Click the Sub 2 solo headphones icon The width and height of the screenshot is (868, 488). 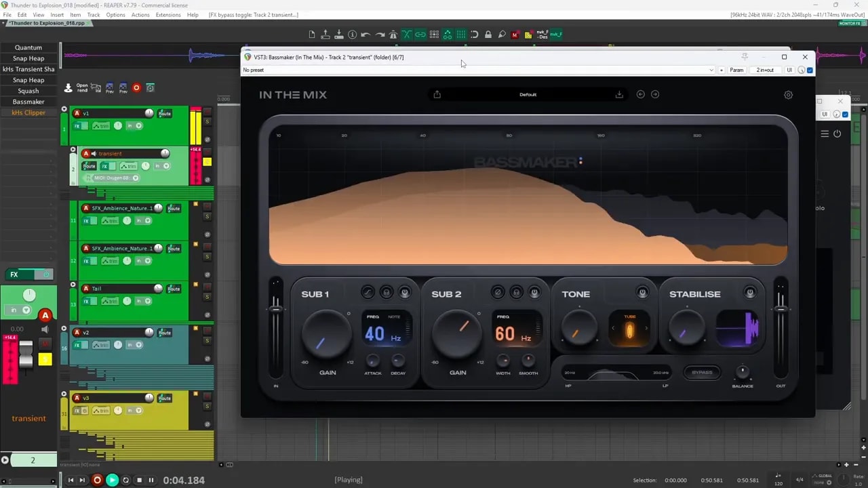[x=516, y=292]
